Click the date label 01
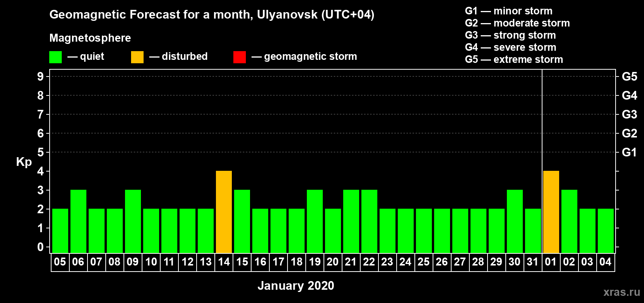 click(551, 262)
